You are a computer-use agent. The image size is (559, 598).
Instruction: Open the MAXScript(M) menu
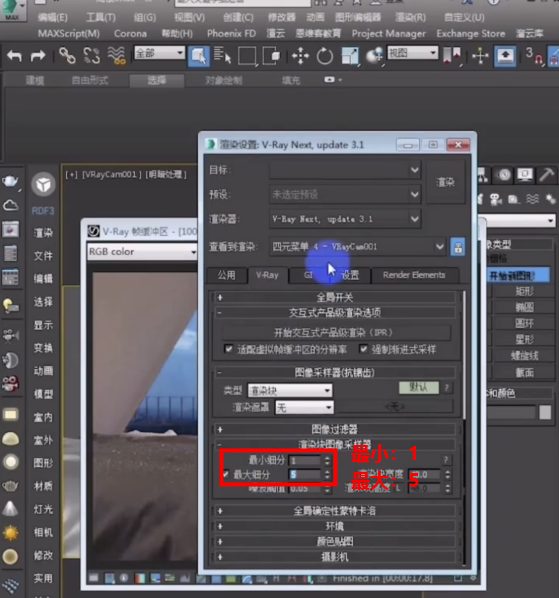69,34
